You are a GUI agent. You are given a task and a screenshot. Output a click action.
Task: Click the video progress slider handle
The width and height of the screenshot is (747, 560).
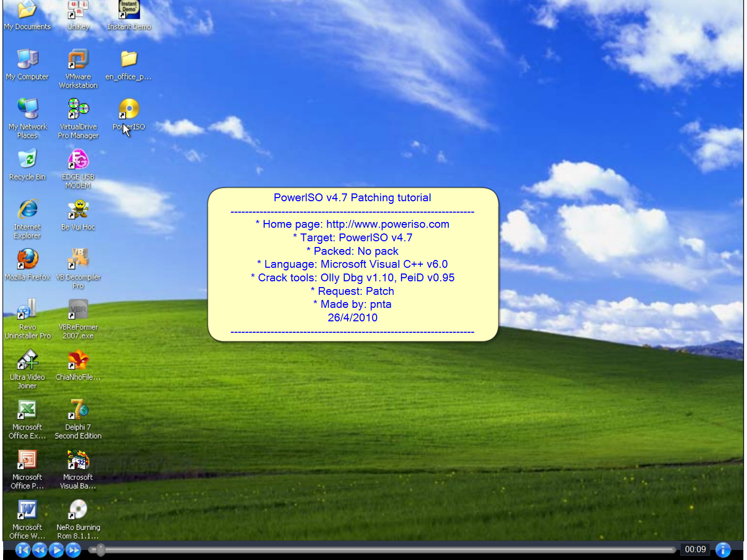point(100,550)
